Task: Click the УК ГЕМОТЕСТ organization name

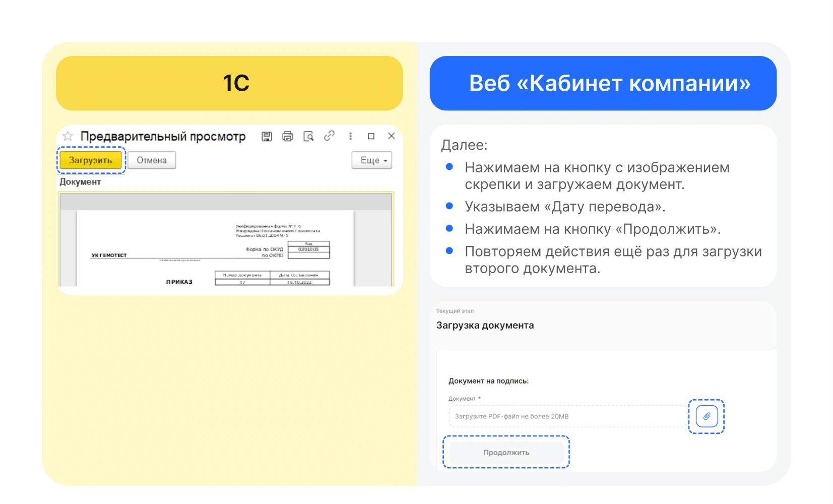Action: pyautogui.click(x=109, y=256)
